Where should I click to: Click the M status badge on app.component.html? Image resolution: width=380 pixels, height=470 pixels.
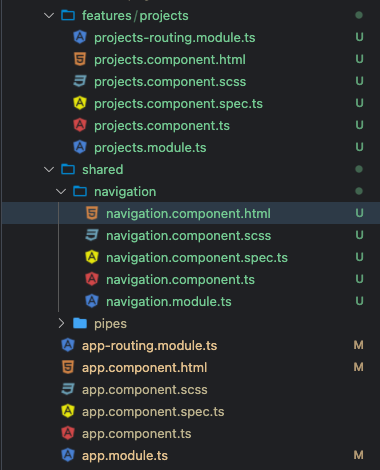point(359,367)
